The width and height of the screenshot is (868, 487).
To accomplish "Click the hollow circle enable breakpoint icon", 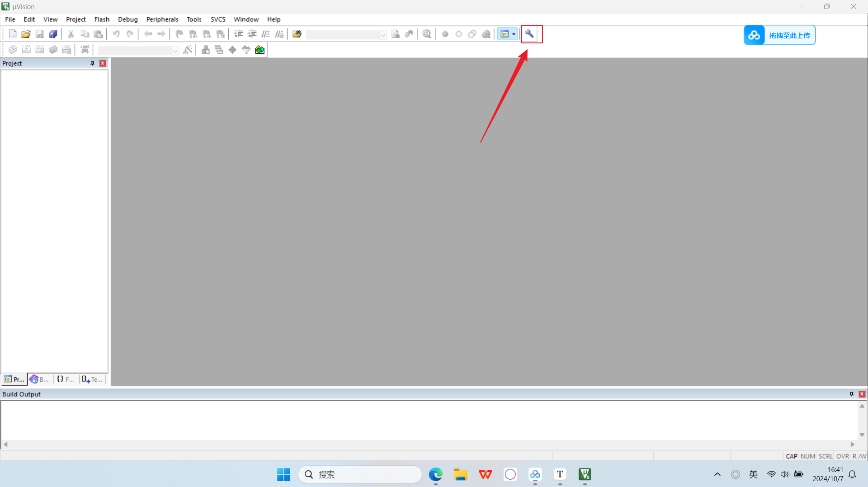I will click(459, 34).
